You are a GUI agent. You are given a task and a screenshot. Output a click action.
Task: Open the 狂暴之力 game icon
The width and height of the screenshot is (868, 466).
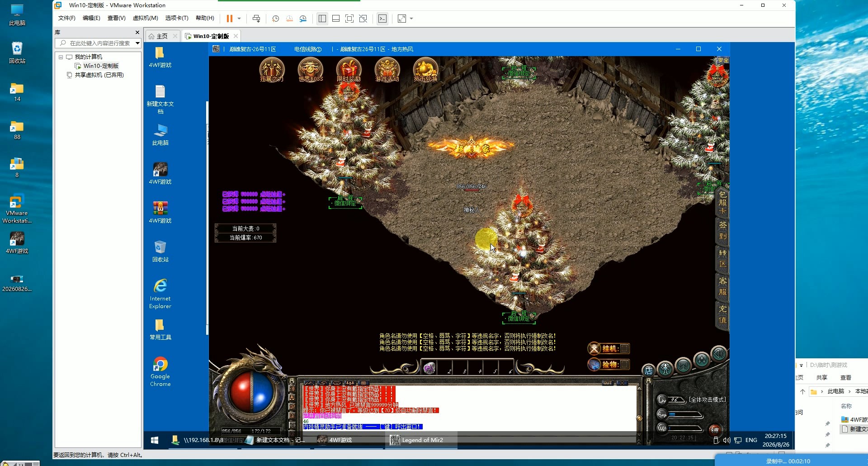(x=272, y=70)
